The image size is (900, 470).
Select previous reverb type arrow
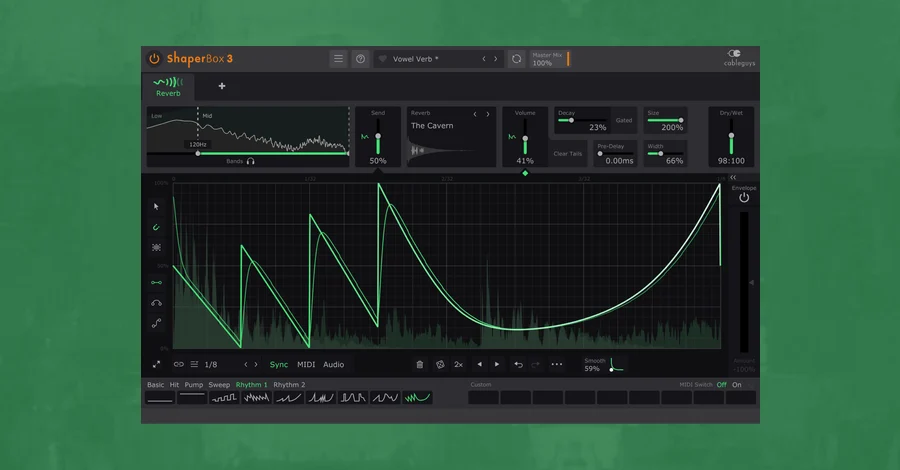(x=475, y=114)
